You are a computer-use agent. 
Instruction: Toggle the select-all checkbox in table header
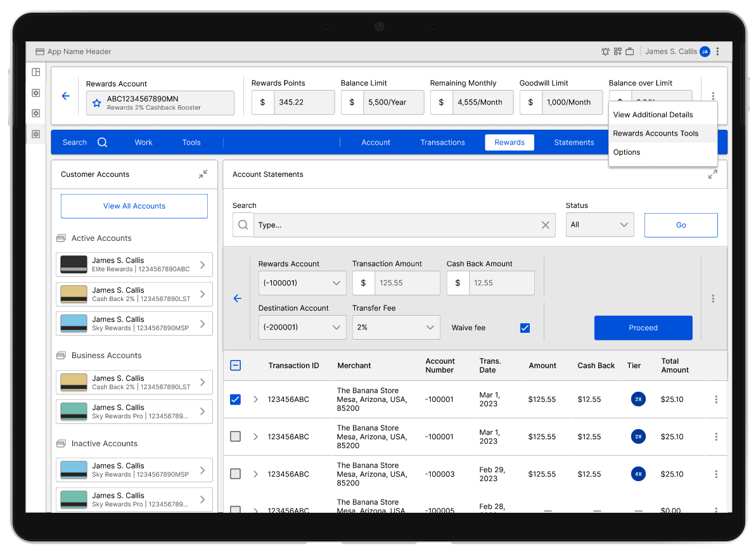click(235, 365)
